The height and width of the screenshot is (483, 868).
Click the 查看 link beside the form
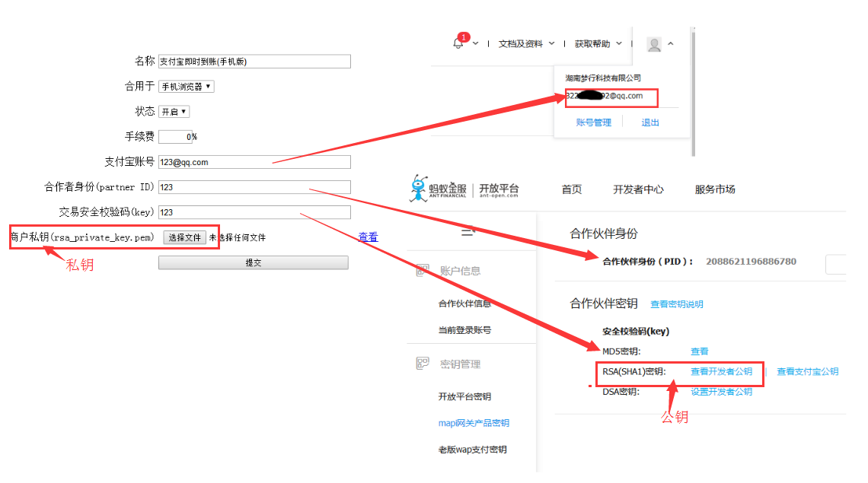[x=368, y=237]
